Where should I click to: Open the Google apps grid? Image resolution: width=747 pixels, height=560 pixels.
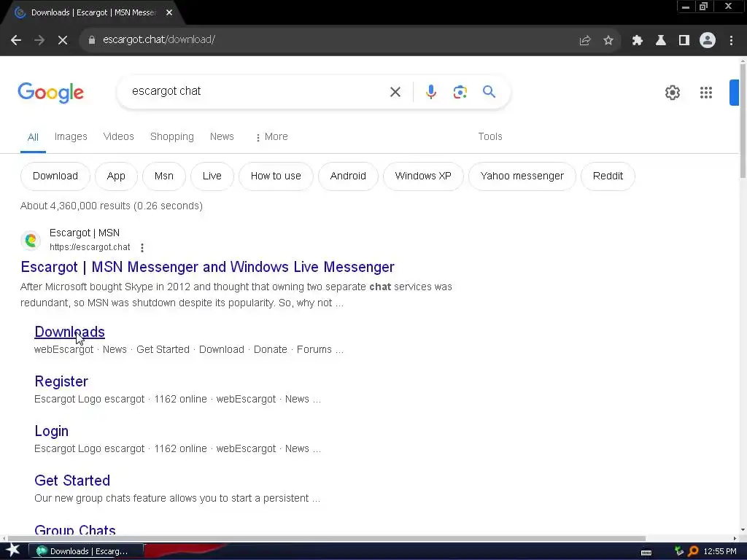pyautogui.click(x=705, y=93)
